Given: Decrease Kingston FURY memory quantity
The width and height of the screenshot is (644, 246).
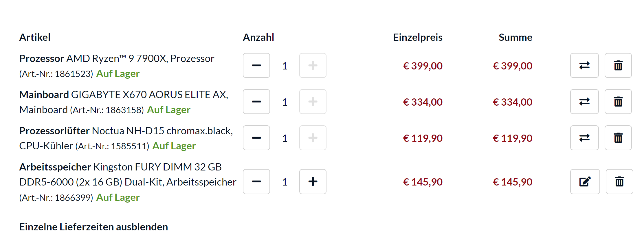Looking at the screenshot, I should [x=256, y=181].
